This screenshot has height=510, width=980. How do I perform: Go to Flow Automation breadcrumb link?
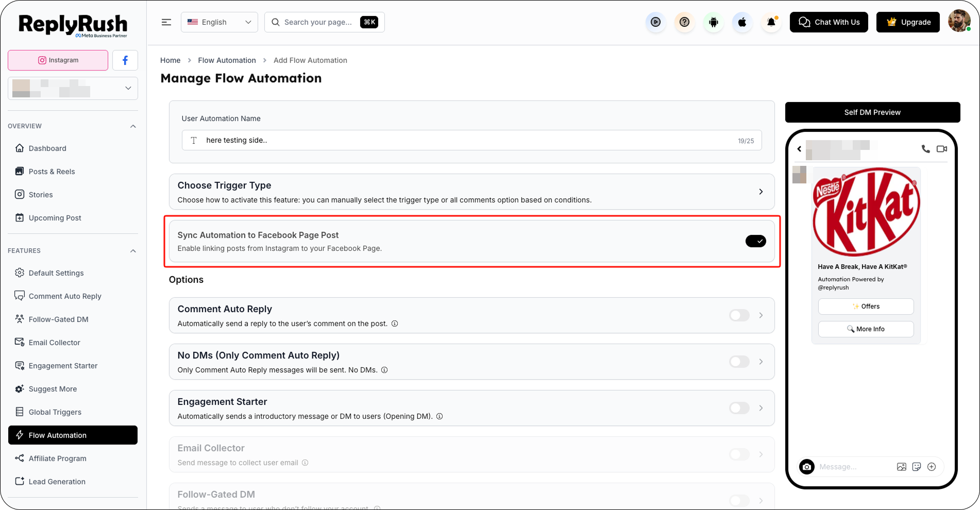[x=227, y=60]
